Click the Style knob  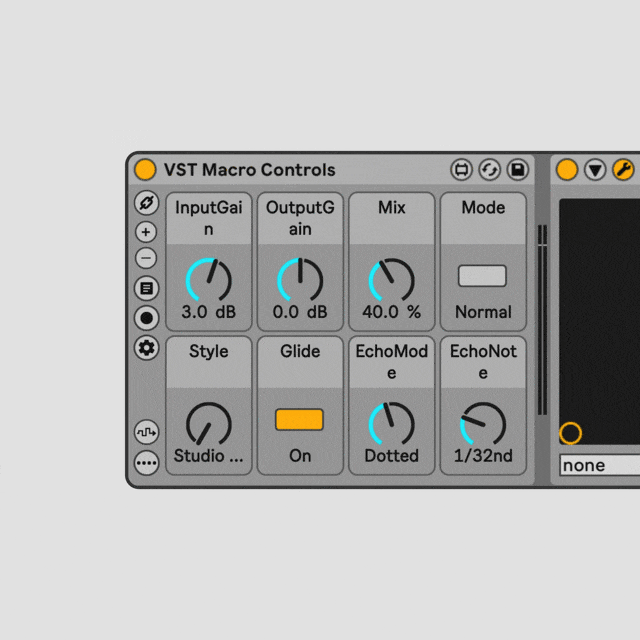[x=209, y=423]
